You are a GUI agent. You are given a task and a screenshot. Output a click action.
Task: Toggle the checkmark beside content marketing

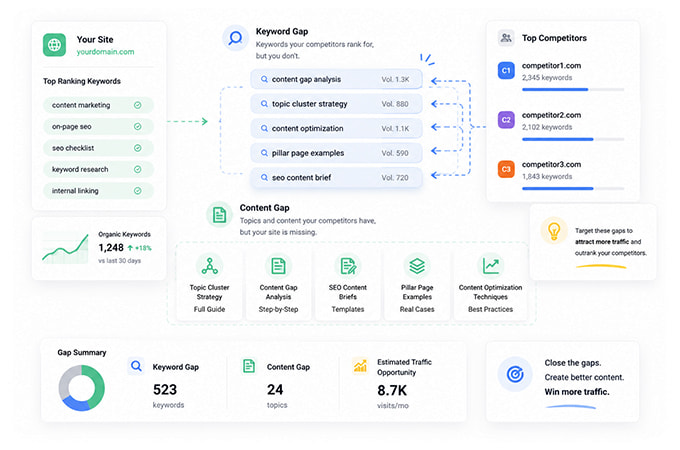tap(137, 105)
